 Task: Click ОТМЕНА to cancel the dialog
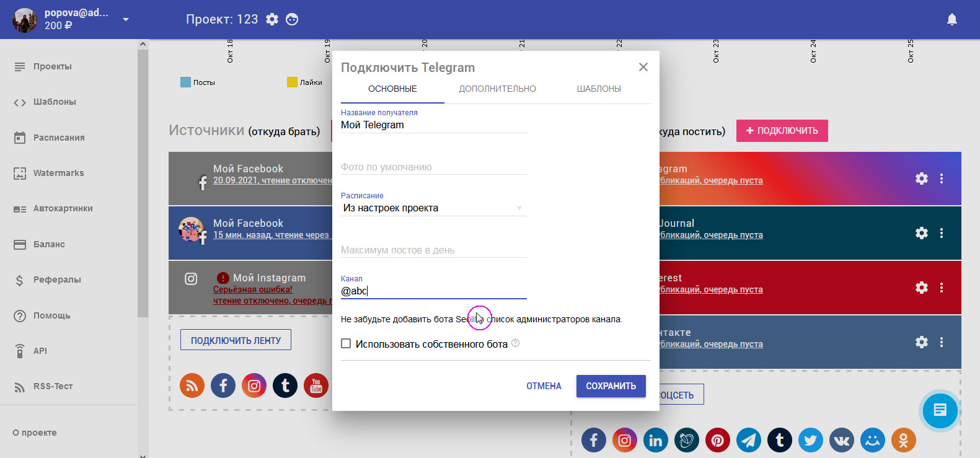pos(544,386)
